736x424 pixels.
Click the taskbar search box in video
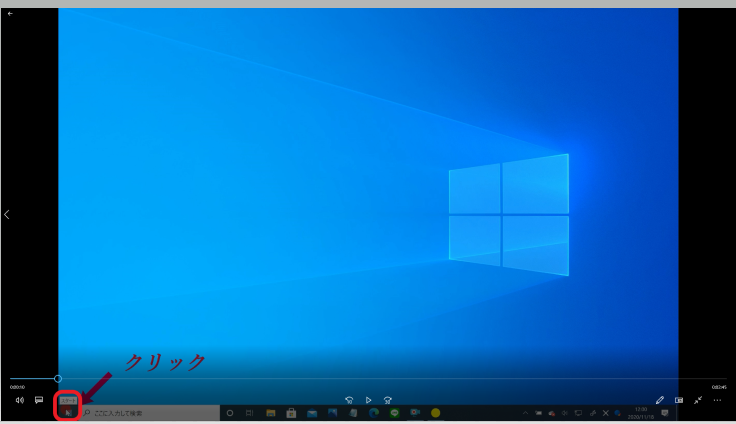pyautogui.click(x=150, y=412)
